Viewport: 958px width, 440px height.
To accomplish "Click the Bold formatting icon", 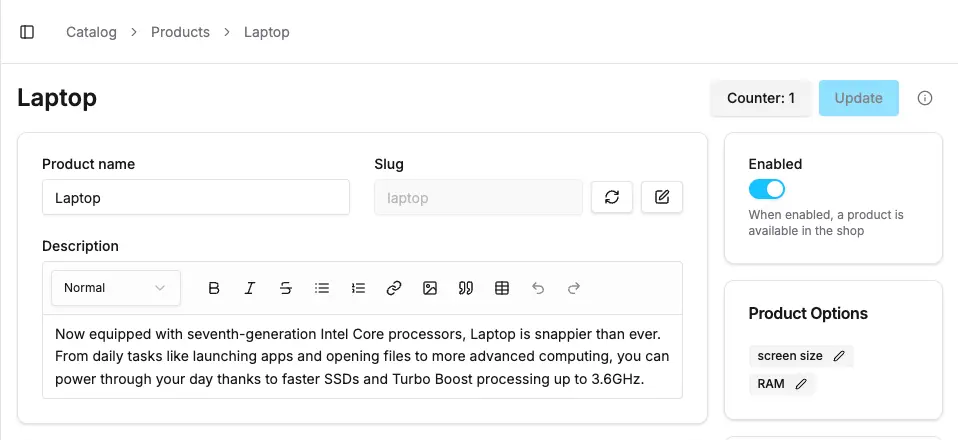I will tap(214, 288).
